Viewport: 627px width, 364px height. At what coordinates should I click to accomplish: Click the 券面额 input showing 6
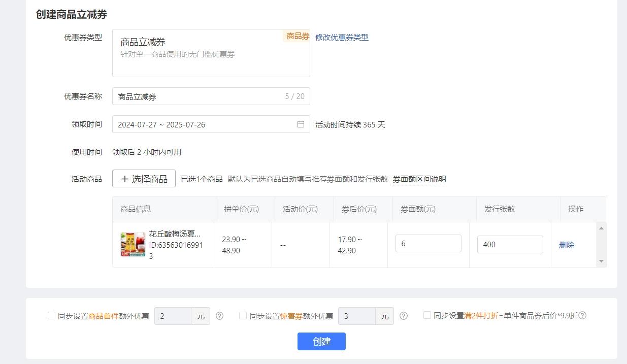428,243
